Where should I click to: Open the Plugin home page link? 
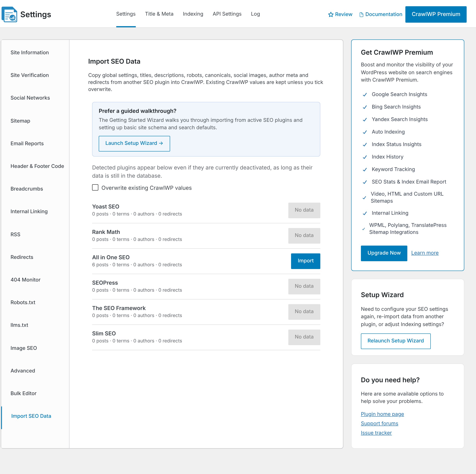coord(382,414)
